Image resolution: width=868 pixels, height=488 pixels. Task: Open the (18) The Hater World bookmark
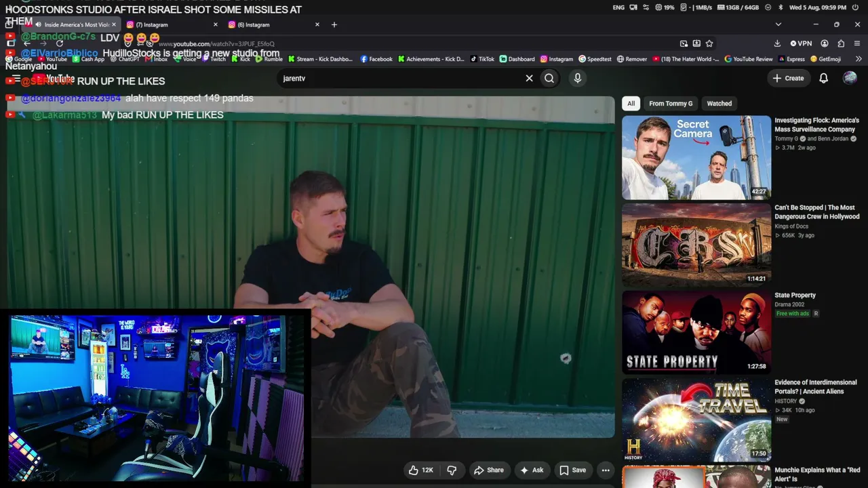point(686,59)
